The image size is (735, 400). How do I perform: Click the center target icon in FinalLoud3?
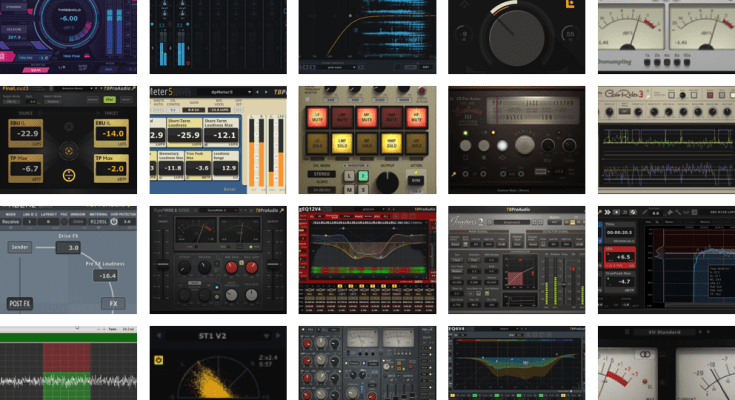tap(68, 152)
